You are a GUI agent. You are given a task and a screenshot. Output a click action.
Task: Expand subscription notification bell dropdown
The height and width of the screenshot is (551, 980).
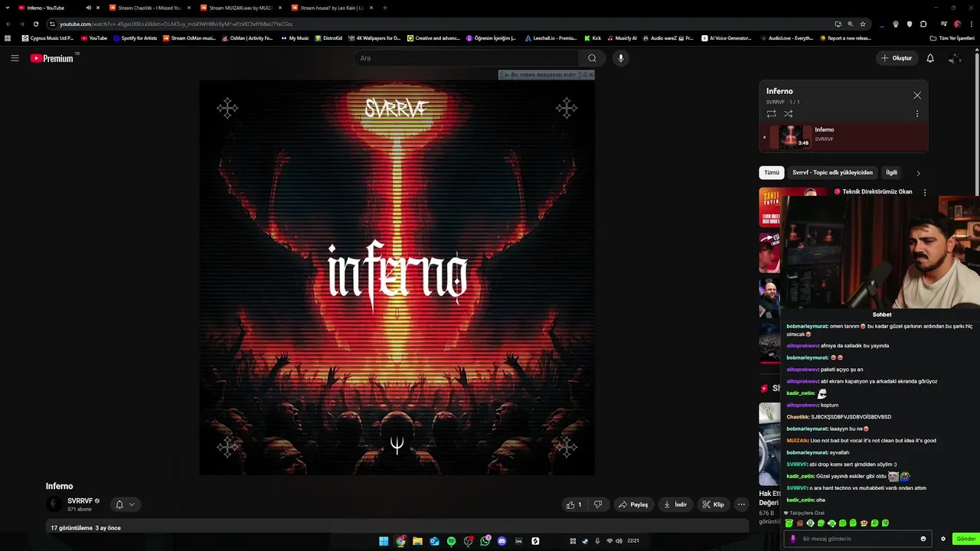125,504
